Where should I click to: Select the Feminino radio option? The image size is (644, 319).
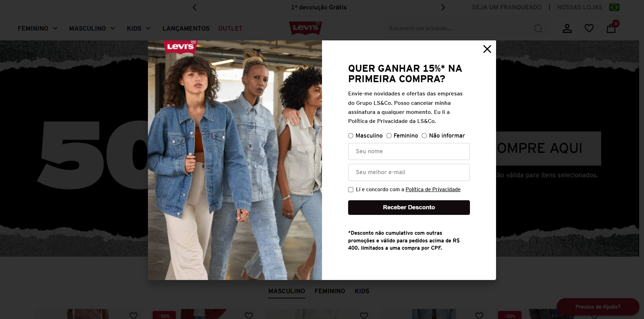click(389, 136)
